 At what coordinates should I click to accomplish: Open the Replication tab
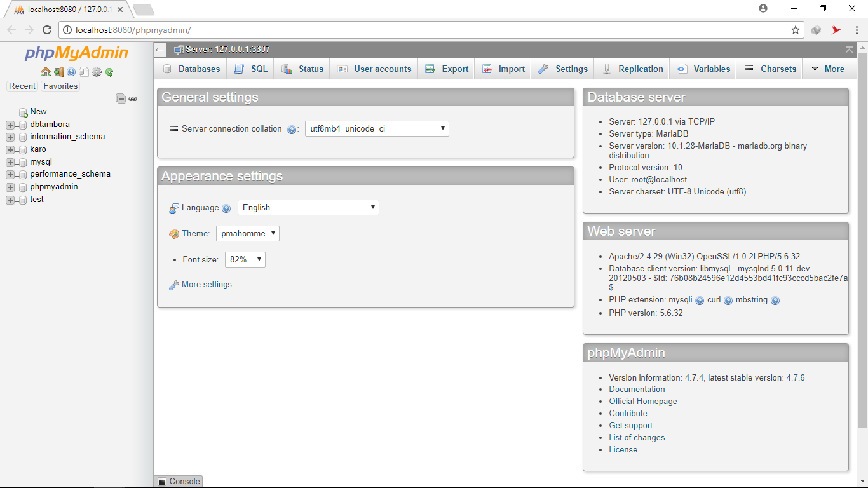pyautogui.click(x=633, y=69)
